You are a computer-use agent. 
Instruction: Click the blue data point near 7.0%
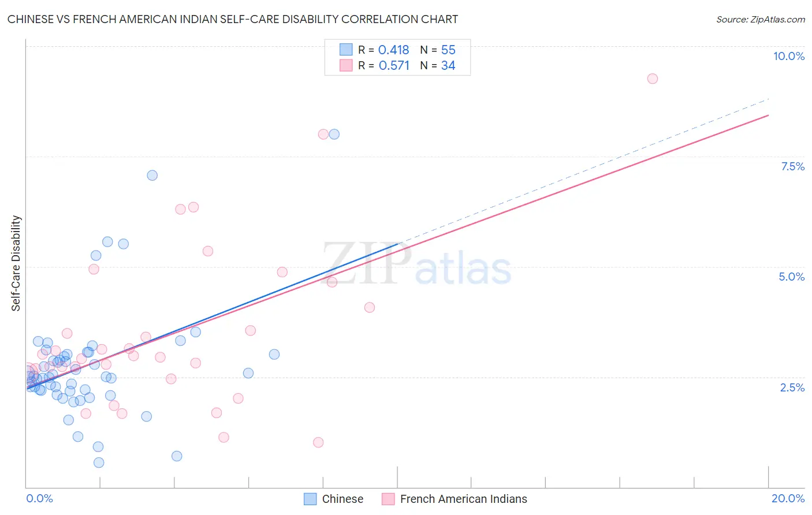click(152, 176)
